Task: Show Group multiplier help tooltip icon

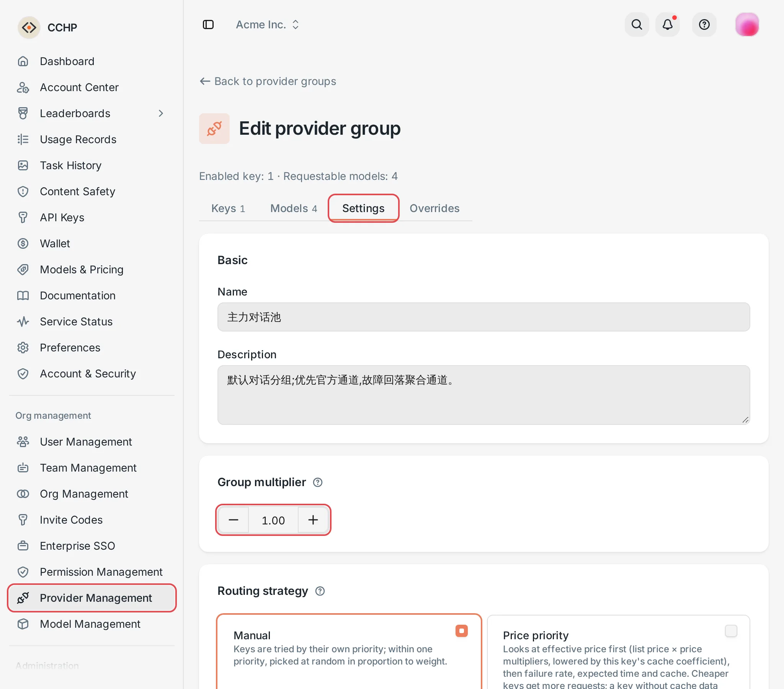Action: click(318, 482)
